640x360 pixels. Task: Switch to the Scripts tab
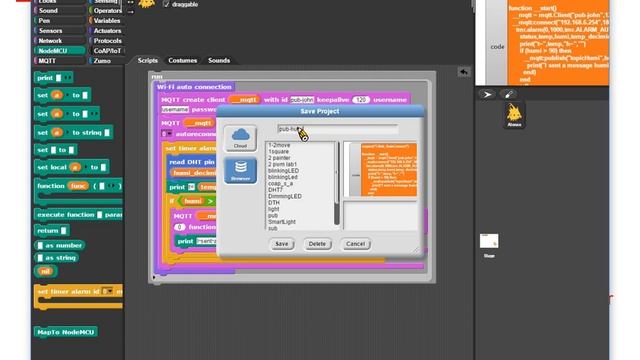(x=147, y=60)
